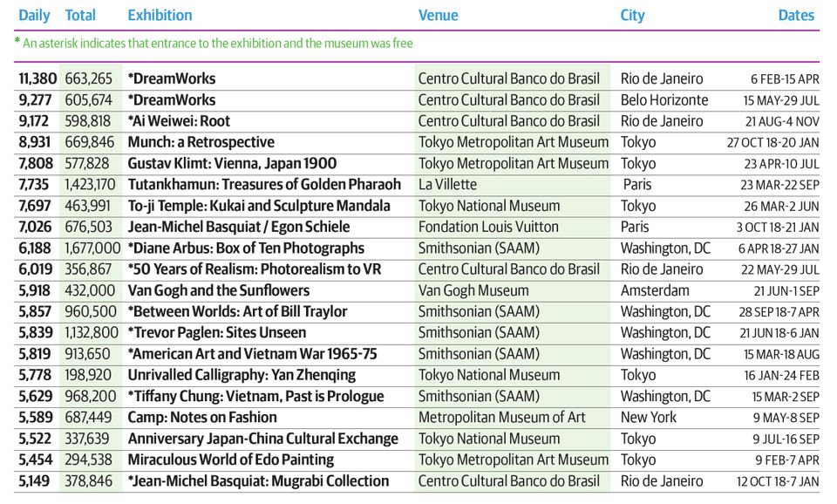Select the City column header

[632, 15]
